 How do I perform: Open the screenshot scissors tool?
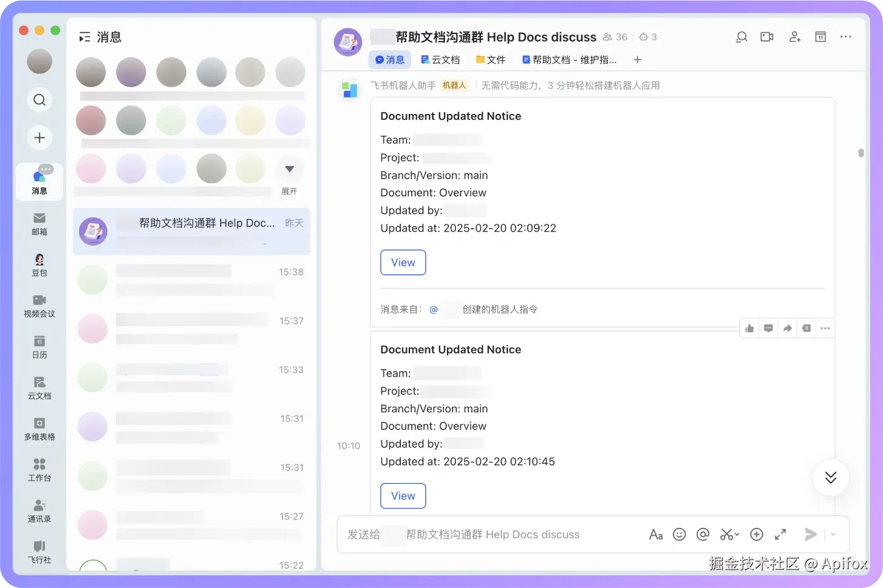click(726, 534)
